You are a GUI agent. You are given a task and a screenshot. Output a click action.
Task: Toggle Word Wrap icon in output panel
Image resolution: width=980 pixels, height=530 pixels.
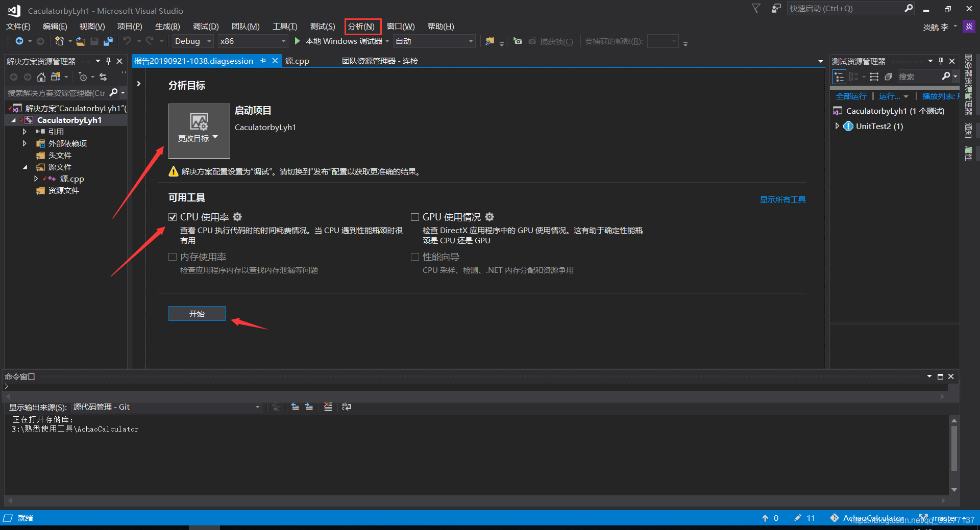pyautogui.click(x=347, y=407)
